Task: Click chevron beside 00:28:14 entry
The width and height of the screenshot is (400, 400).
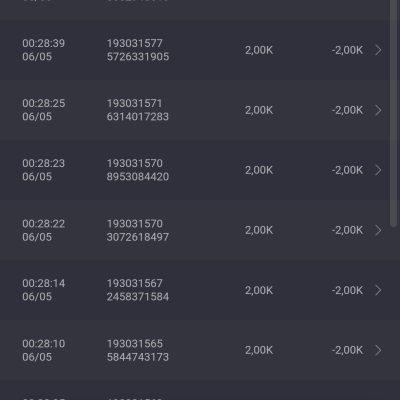Action: (378, 290)
